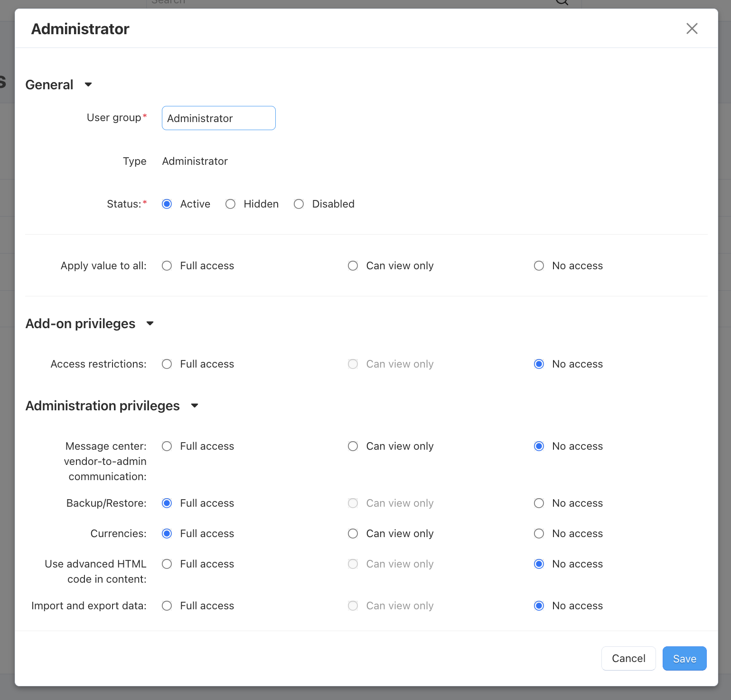This screenshot has width=731, height=700.
Task: Set Status to Disabled
Action: (299, 204)
